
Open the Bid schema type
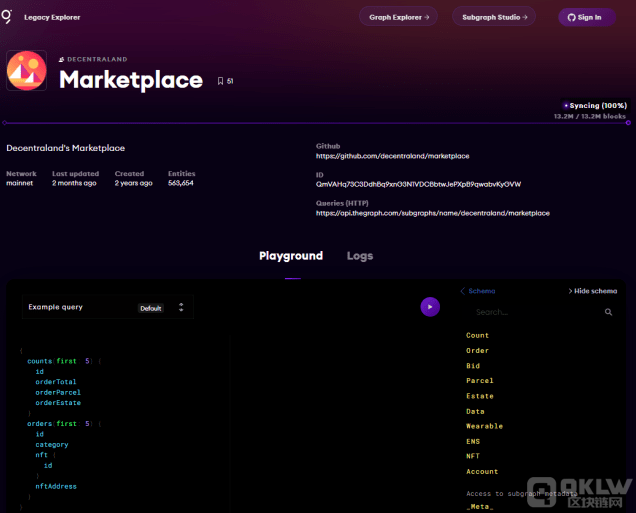pyautogui.click(x=473, y=366)
